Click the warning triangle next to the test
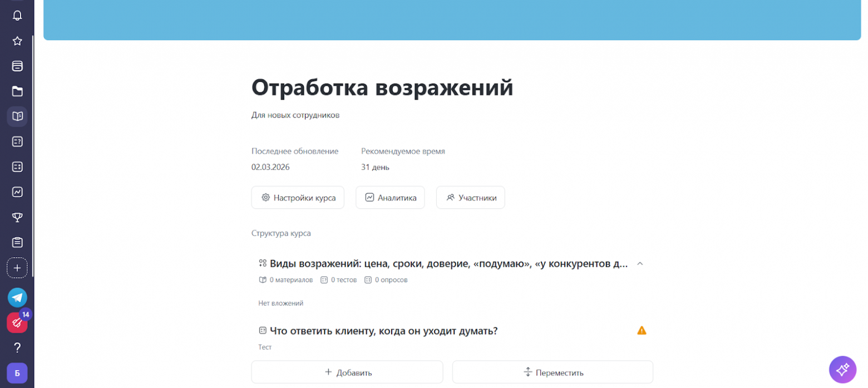This screenshot has width=868, height=388. click(641, 330)
